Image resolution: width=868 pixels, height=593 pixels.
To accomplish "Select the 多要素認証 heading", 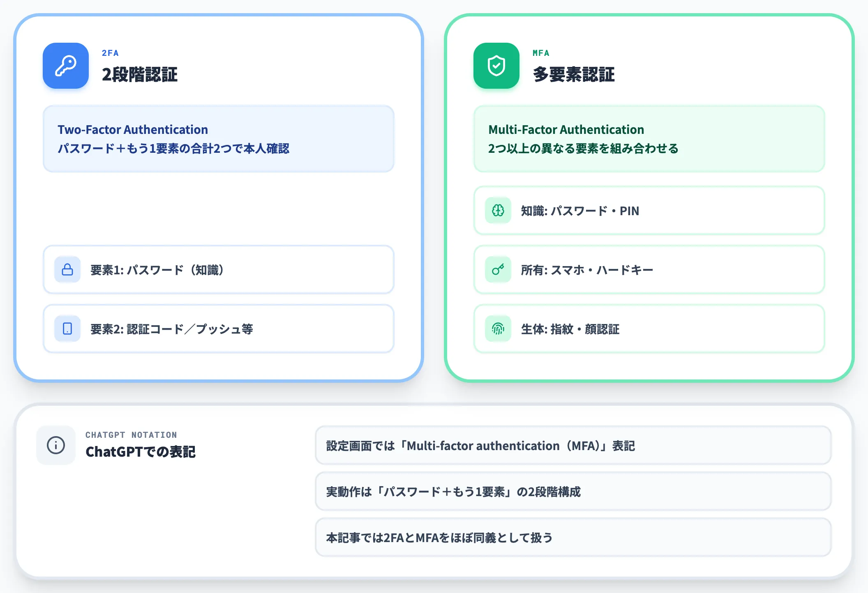I will 574,75.
